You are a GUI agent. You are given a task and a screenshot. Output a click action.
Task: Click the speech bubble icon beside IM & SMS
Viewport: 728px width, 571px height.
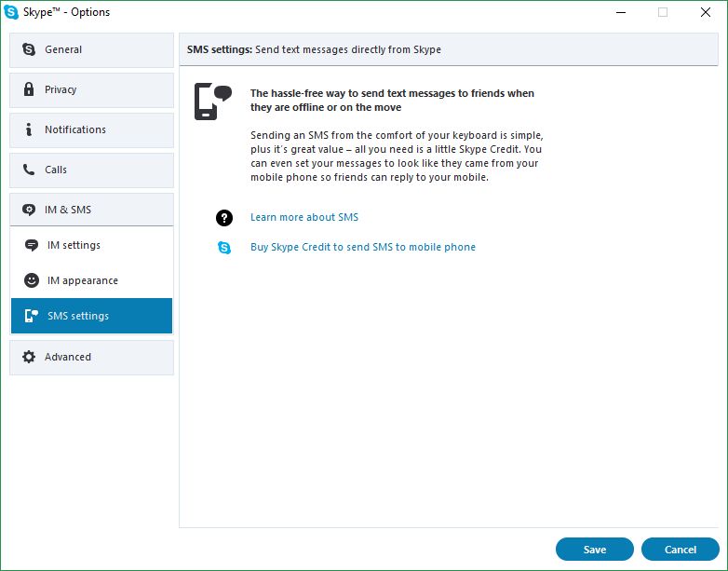[29, 210]
